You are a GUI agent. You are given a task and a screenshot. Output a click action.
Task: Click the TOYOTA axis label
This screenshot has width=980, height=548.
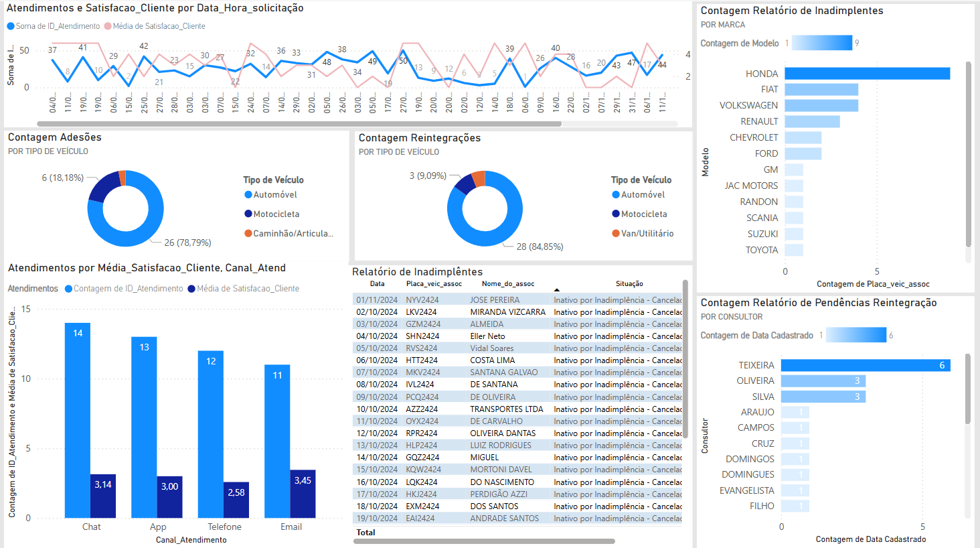[762, 251]
